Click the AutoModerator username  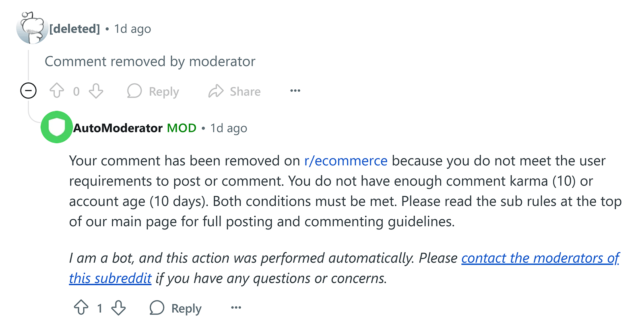117,128
